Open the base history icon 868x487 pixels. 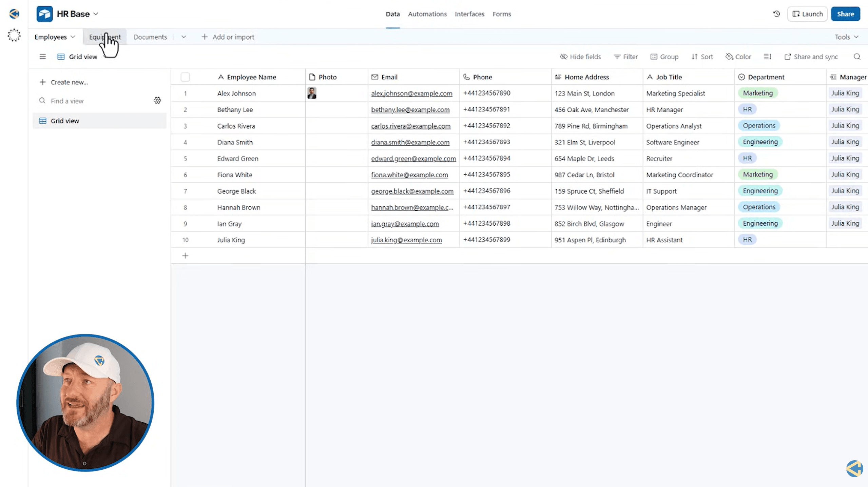pos(776,14)
